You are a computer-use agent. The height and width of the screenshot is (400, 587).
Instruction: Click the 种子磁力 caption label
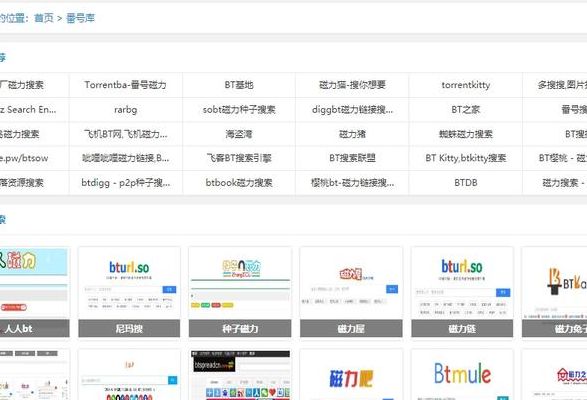240,328
